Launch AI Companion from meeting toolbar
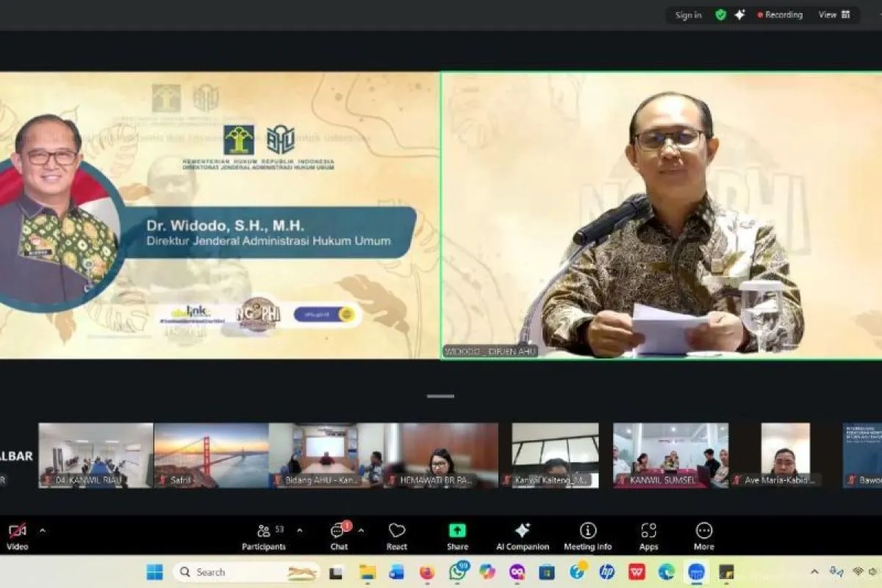The width and height of the screenshot is (882, 588). 522,534
